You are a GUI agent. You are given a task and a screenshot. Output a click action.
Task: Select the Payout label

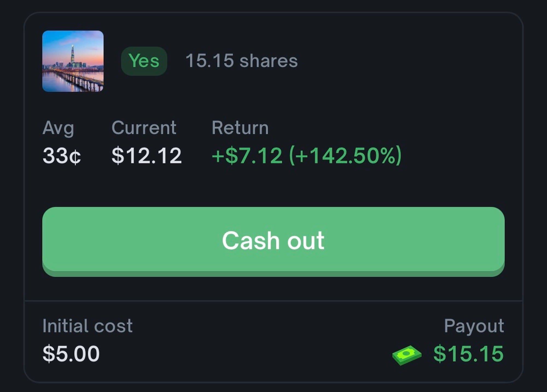(x=474, y=326)
